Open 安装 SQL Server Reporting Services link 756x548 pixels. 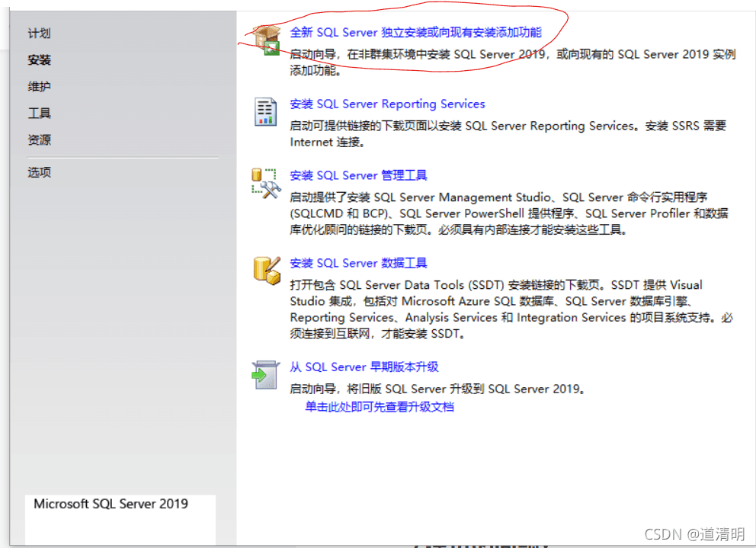[387, 104]
